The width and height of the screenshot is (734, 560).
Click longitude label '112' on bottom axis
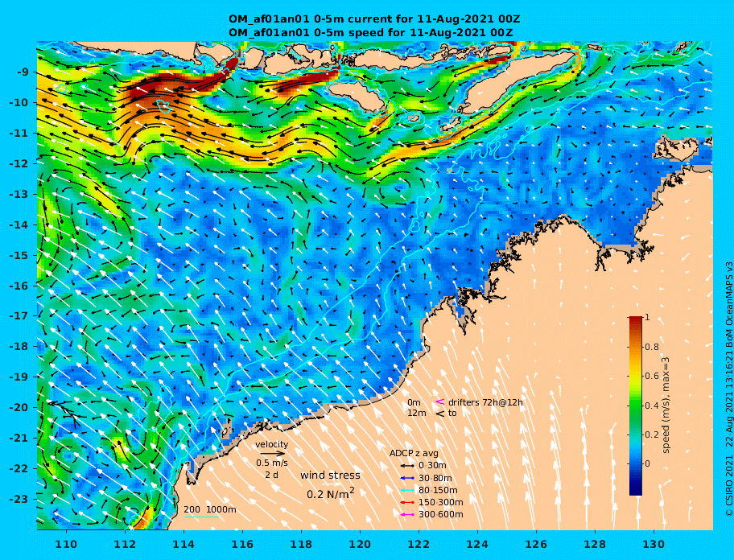click(x=125, y=544)
